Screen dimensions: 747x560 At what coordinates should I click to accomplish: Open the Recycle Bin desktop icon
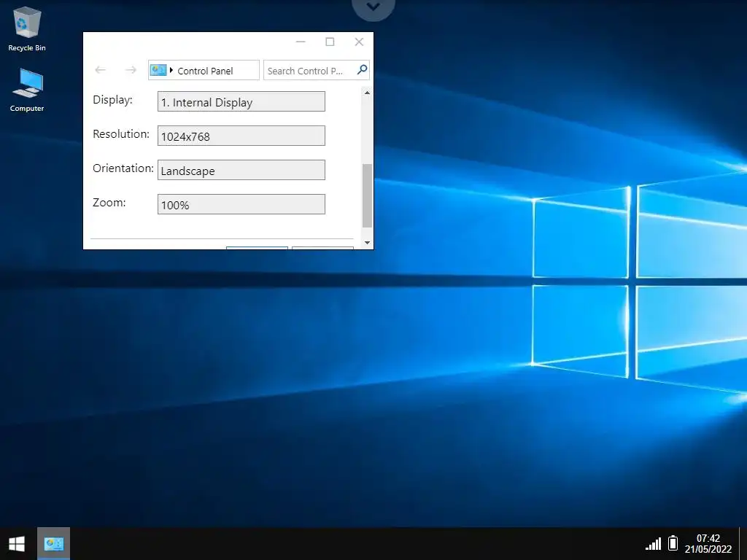[27, 28]
